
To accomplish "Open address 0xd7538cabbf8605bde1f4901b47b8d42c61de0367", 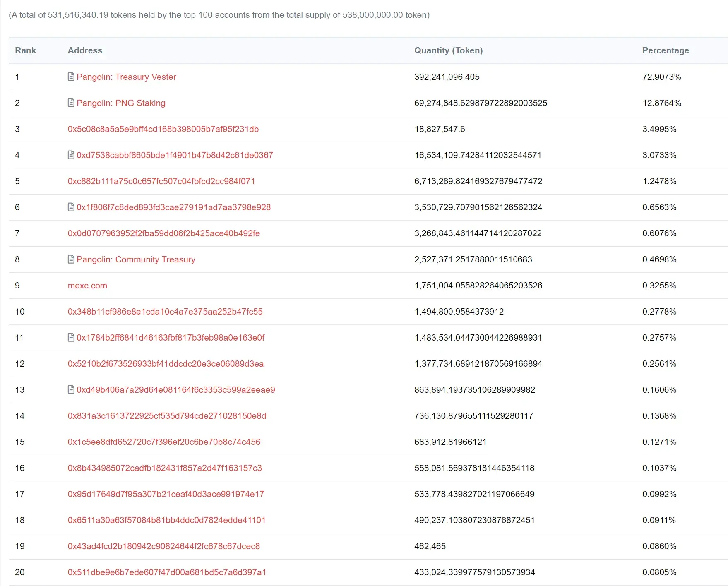I will tap(175, 155).
